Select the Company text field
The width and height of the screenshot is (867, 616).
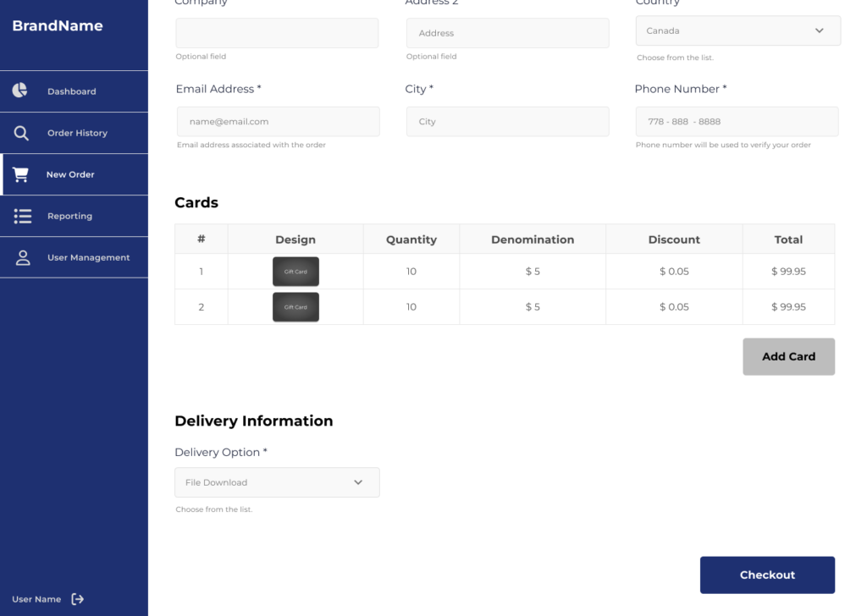tap(277, 33)
